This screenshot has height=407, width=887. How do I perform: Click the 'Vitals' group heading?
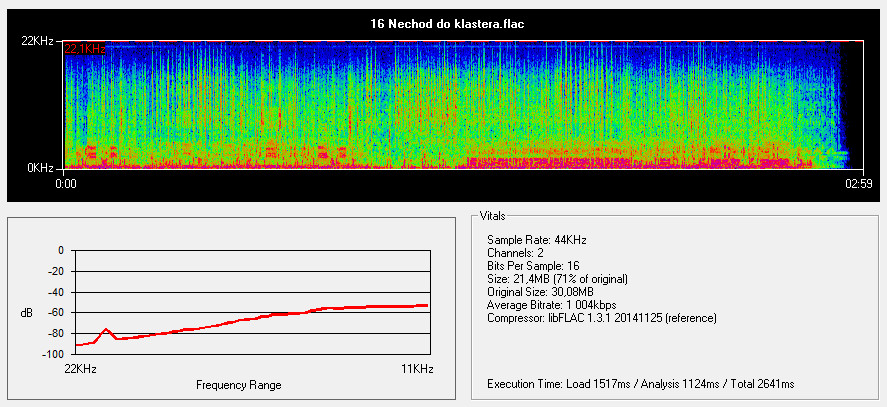493,216
